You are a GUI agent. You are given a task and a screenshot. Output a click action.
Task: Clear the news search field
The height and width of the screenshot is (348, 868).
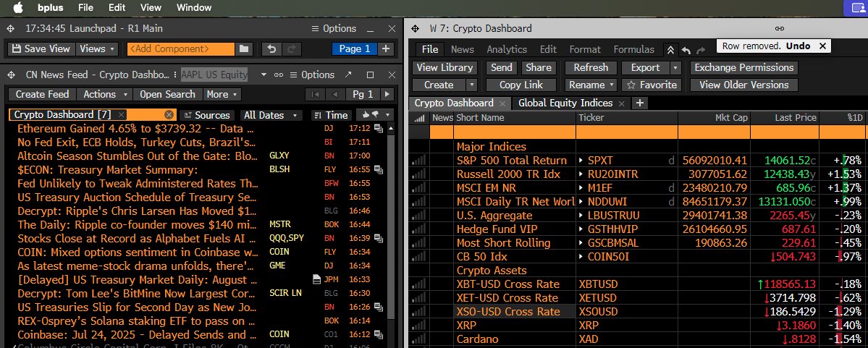169,114
